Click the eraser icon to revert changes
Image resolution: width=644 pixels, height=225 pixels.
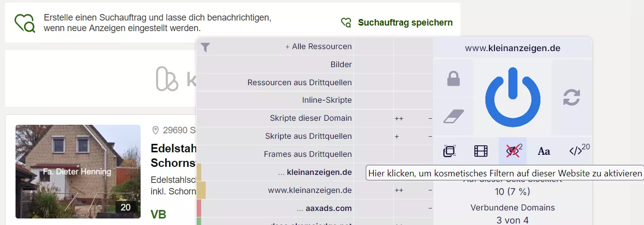[453, 116]
